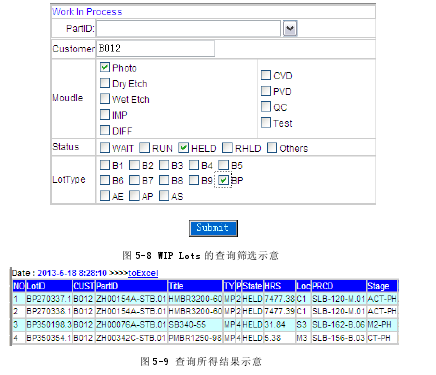This screenshot has width=436, height=375.
Task: Click the PartID column header in results
Action: [x=131, y=286]
